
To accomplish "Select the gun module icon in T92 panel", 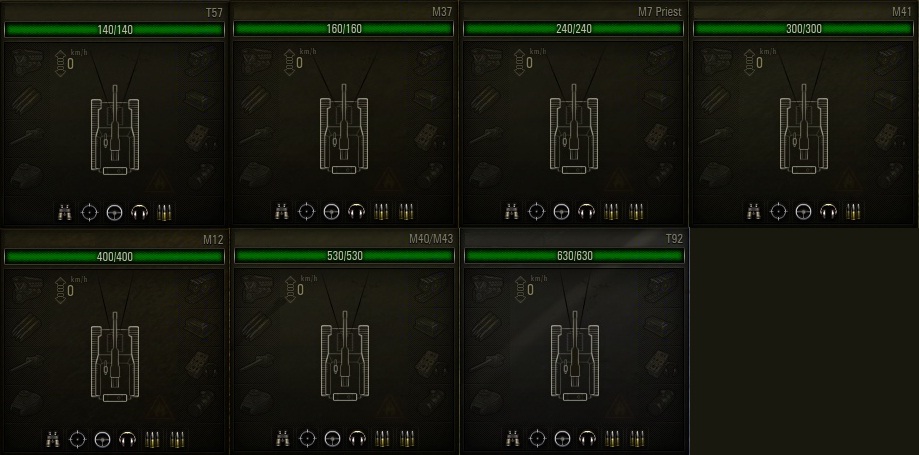I will click(x=484, y=364).
